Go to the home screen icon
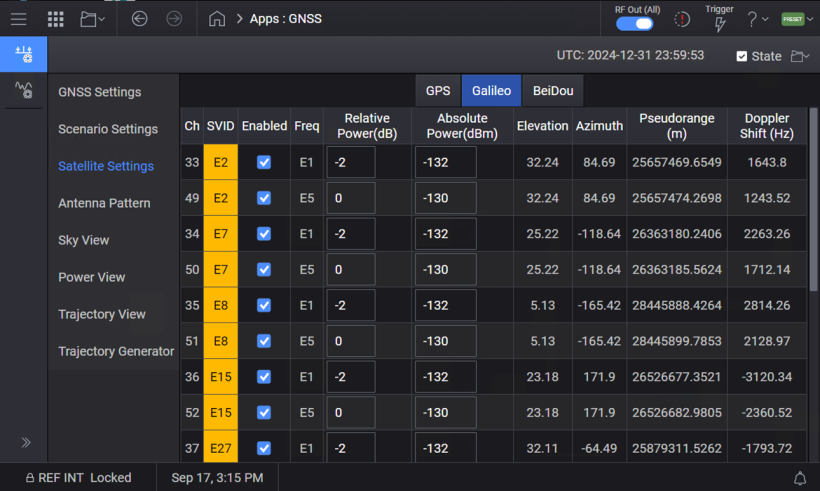This screenshot has width=820, height=491. (x=217, y=19)
